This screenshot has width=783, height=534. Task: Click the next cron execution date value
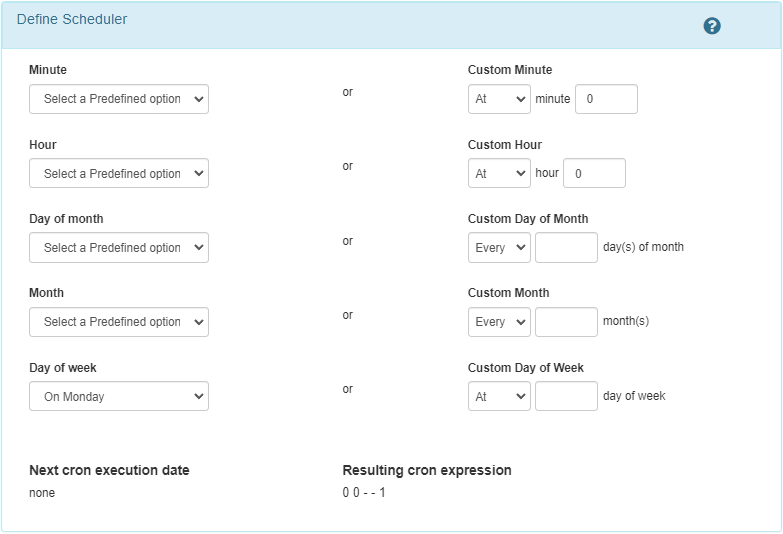tap(42, 492)
